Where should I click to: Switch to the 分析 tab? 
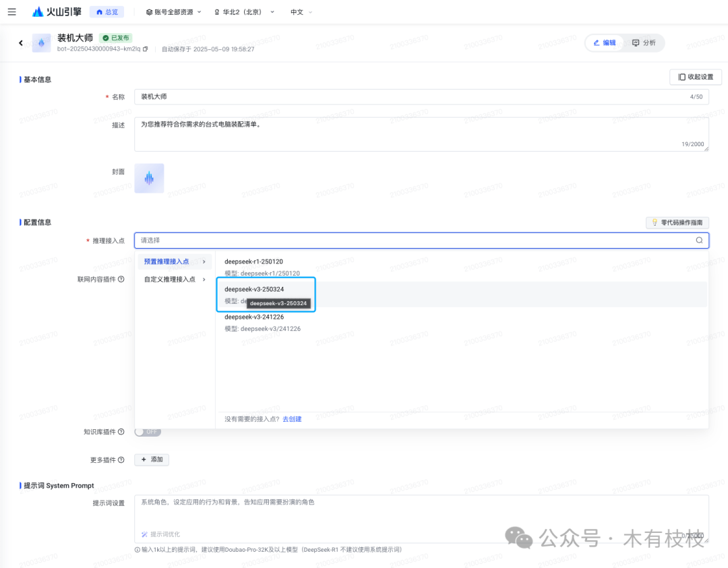pyautogui.click(x=644, y=42)
